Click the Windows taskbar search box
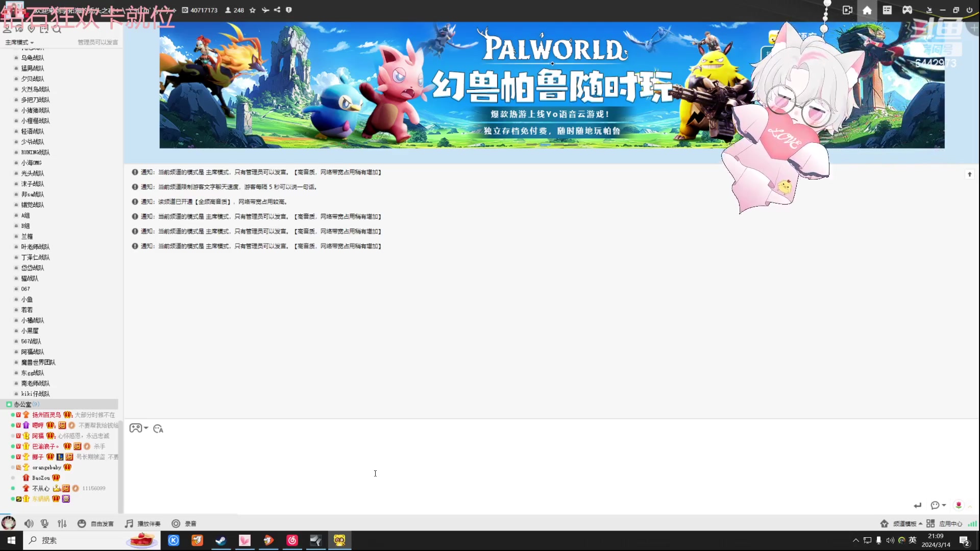This screenshot has height=551, width=980. coord(92,540)
